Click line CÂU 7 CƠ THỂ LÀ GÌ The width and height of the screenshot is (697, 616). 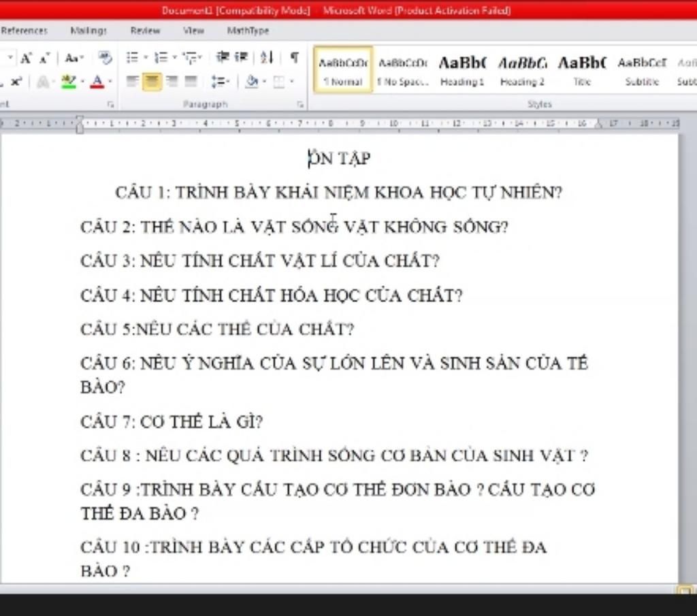172,421
